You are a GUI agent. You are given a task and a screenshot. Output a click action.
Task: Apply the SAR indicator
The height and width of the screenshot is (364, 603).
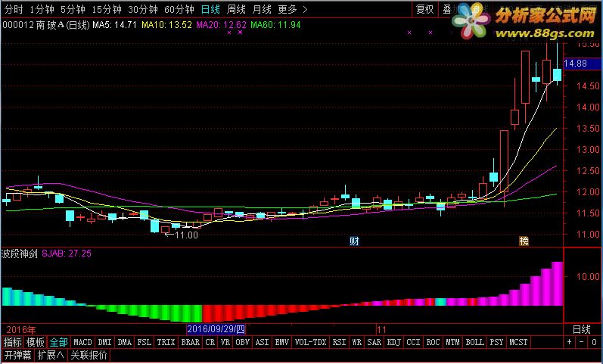click(x=374, y=342)
